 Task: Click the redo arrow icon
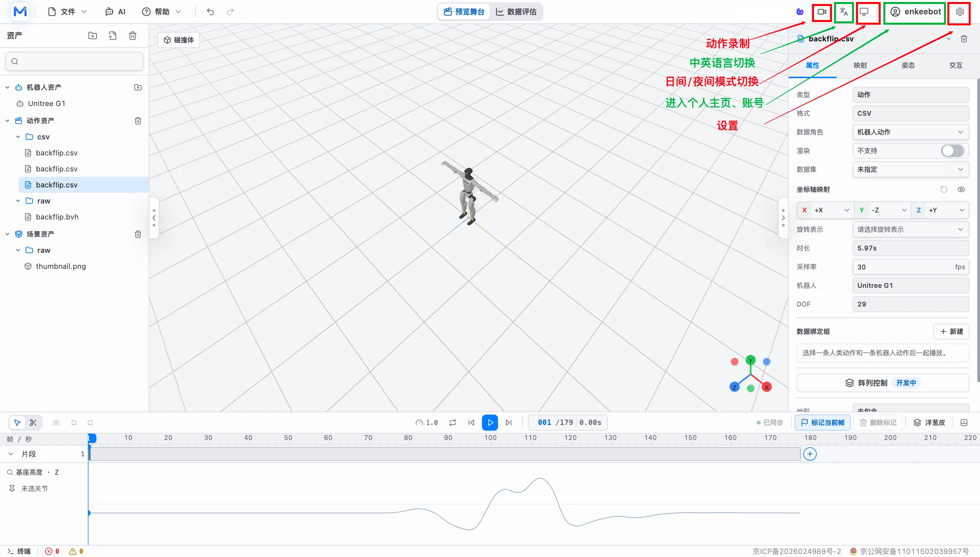pyautogui.click(x=230, y=12)
